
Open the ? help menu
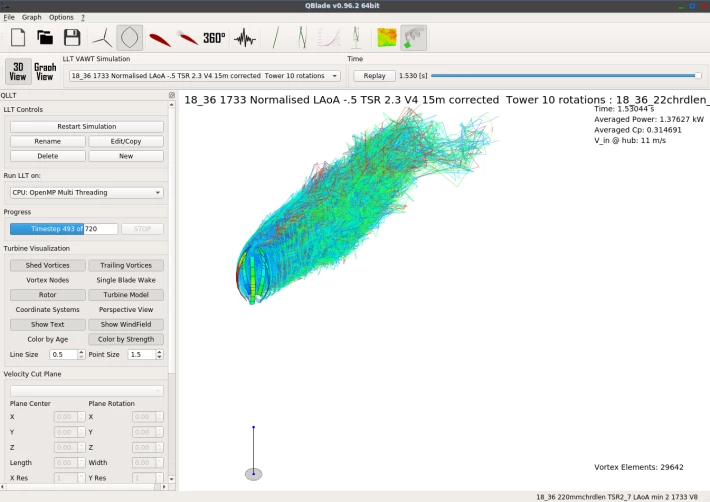point(83,17)
